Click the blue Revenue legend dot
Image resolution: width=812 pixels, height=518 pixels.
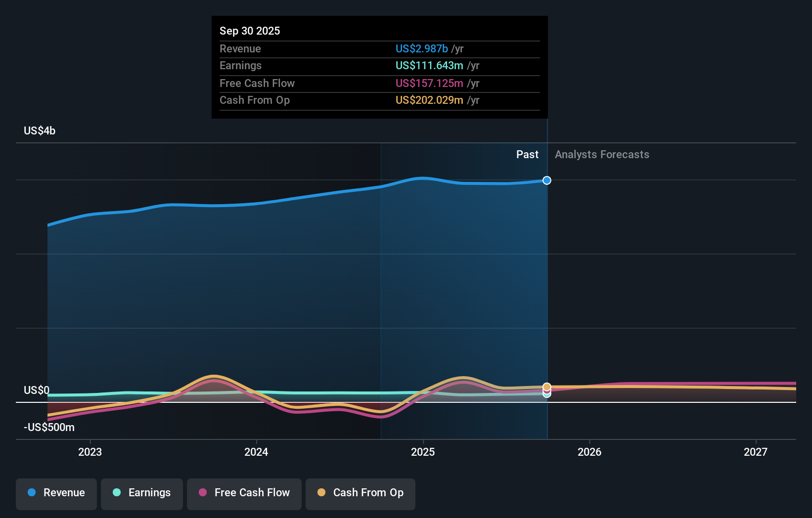pos(32,493)
